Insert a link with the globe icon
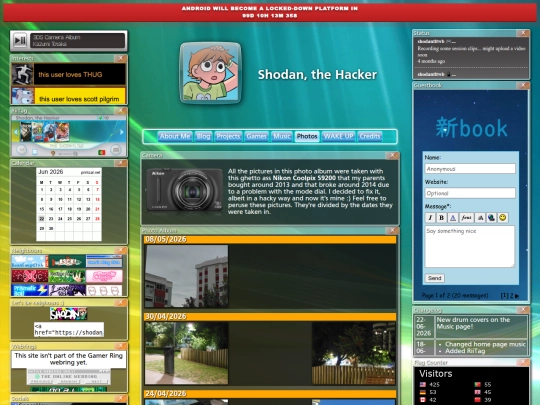Image resolution: width=540 pixels, height=405 pixels. (x=491, y=218)
